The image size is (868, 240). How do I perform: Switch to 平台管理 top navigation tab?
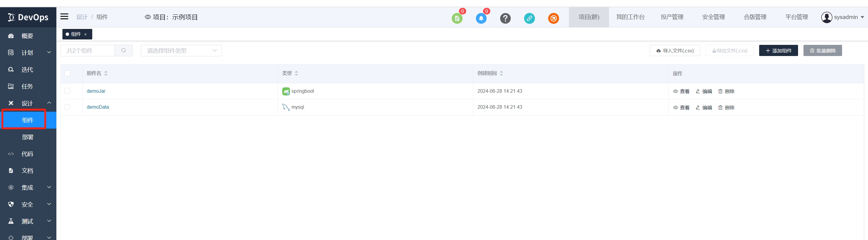pos(797,17)
